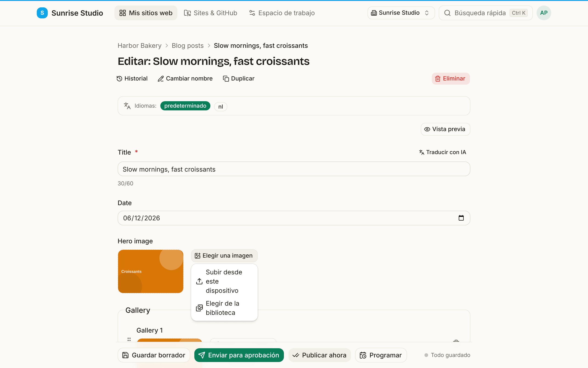Click Traducir con IA for Title
The image size is (588, 368).
[x=442, y=152]
